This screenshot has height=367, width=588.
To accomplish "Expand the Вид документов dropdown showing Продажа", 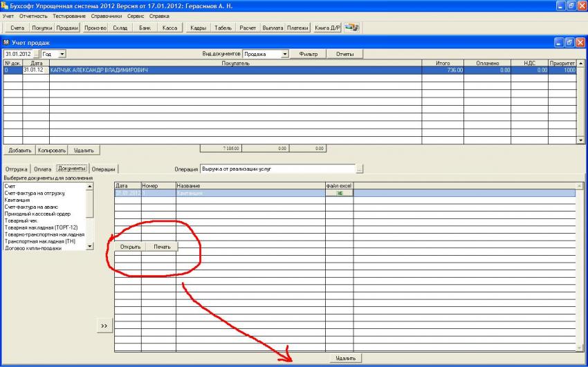I will (284, 54).
